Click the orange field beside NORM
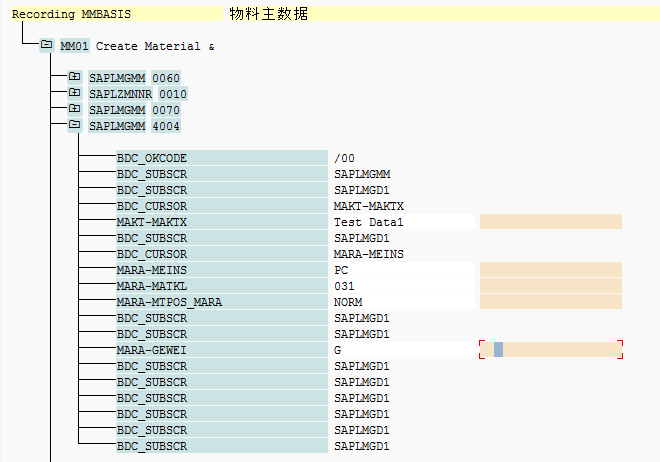This screenshot has height=462, width=660. [551, 302]
